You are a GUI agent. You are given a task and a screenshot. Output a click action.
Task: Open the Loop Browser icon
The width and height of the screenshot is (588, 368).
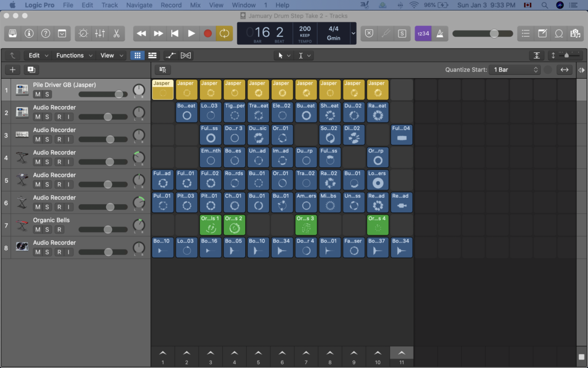tap(559, 33)
